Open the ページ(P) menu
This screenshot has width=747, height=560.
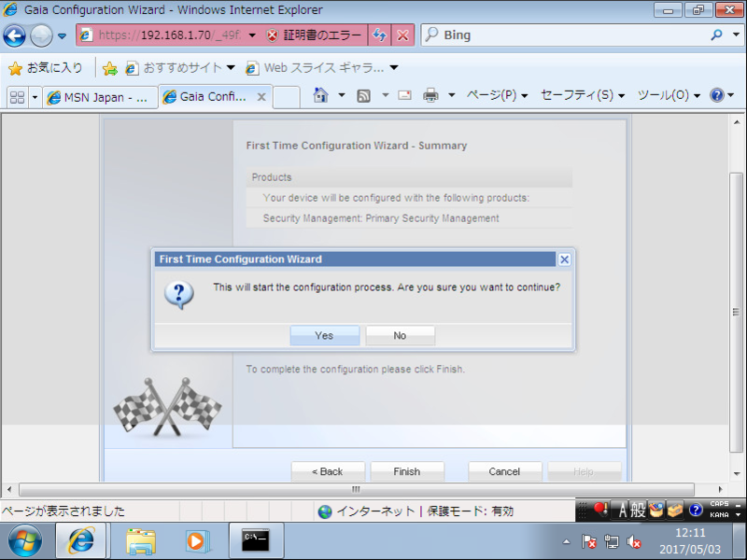(497, 95)
